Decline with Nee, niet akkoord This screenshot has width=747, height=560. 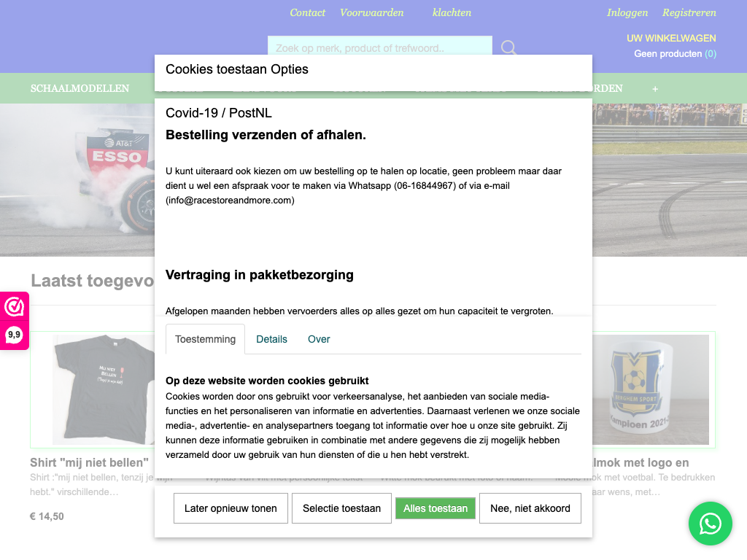pos(530,508)
